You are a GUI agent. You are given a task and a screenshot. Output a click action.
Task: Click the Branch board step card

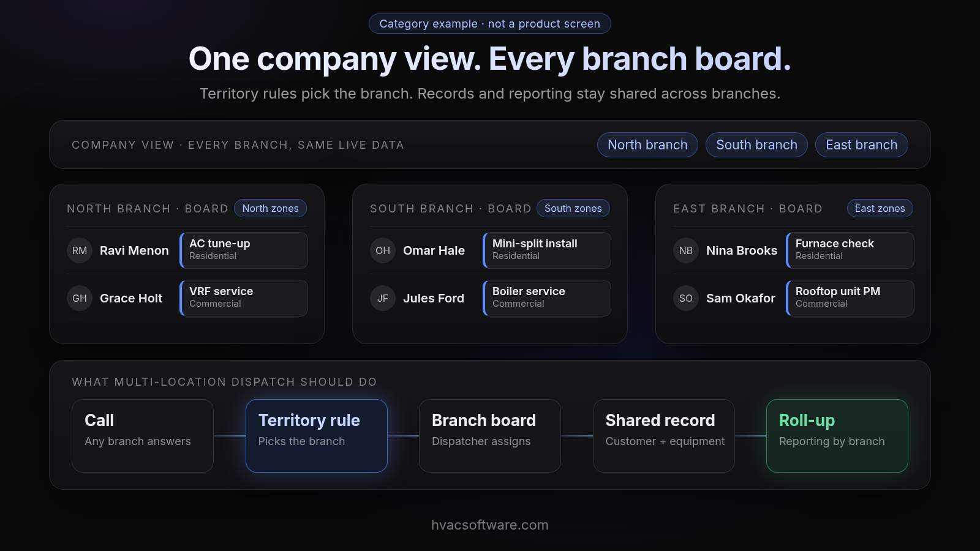490,436
